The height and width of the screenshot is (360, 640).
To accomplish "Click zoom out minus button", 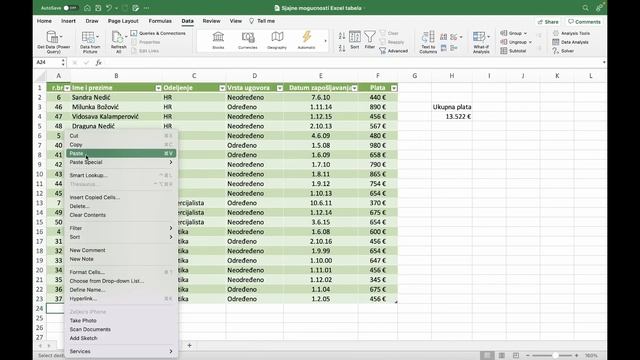I will (527, 356).
